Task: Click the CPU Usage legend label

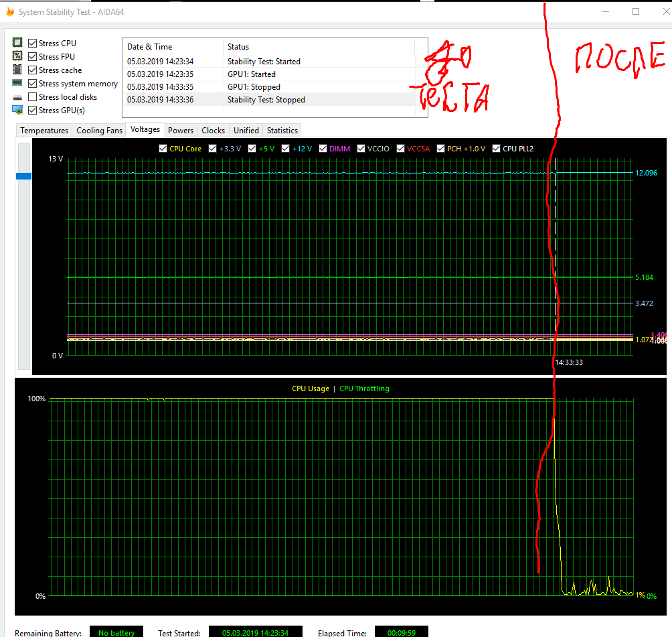Action: pyautogui.click(x=311, y=388)
